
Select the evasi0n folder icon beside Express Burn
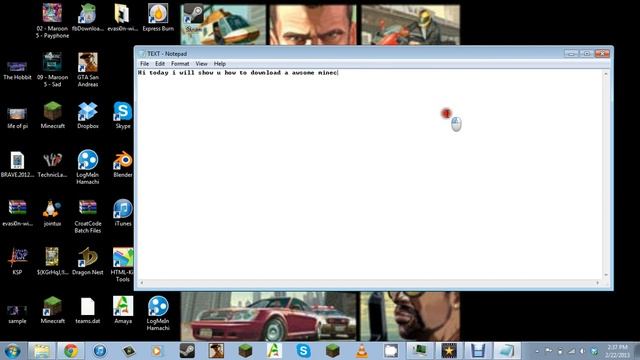pyautogui.click(x=122, y=18)
